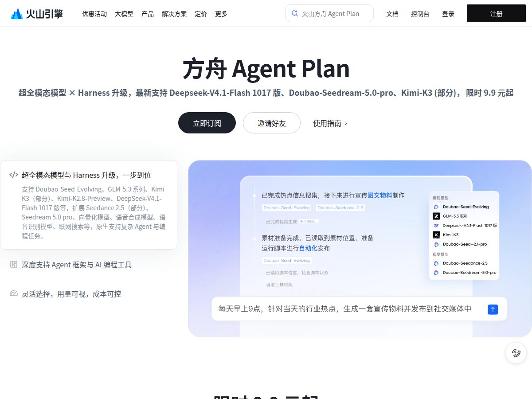Viewport: 532px width, 399px height.
Task: Select the 深度支持 Agent 框架与 AI 编程工具 tab
Action: coord(77,265)
